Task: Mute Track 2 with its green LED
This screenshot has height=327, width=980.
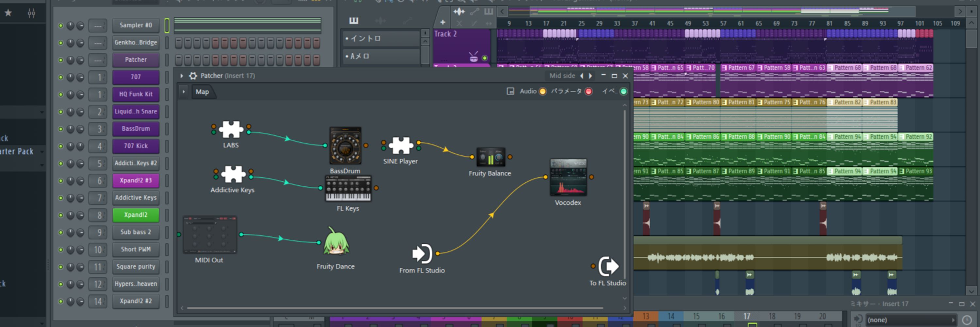Action: 484,58
